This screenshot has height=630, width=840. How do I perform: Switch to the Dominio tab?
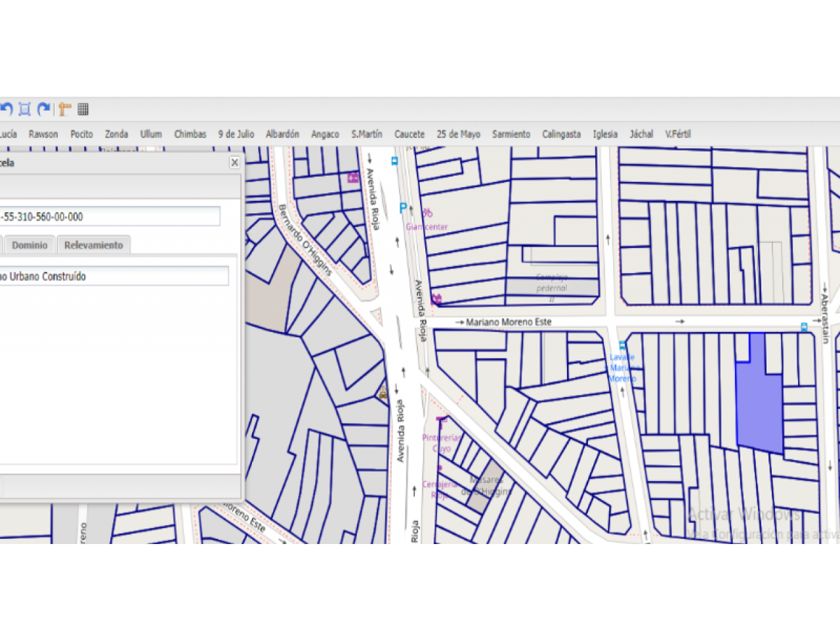click(x=30, y=245)
